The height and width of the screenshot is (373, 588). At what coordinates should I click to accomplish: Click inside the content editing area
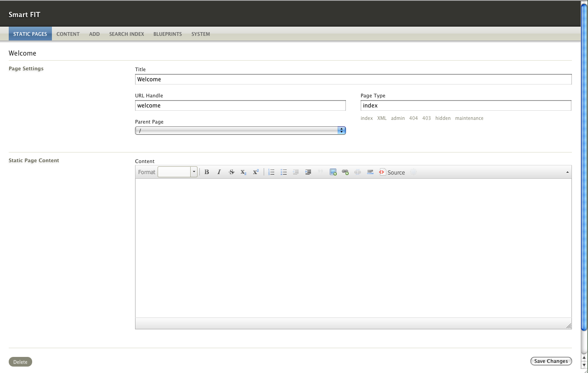click(x=353, y=248)
